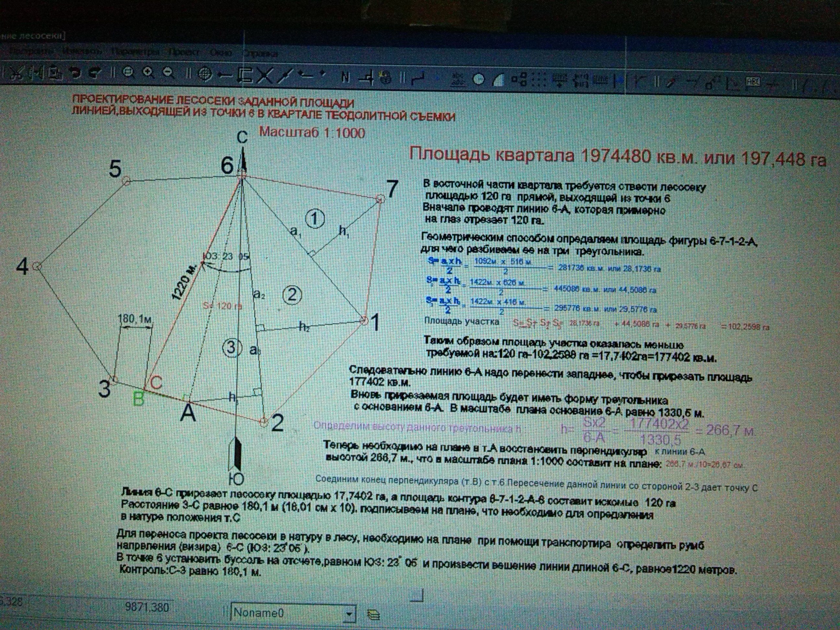Click the Paste clipboard toolbar icon
The width and height of the screenshot is (840, 630).
(x=56, y=73)
